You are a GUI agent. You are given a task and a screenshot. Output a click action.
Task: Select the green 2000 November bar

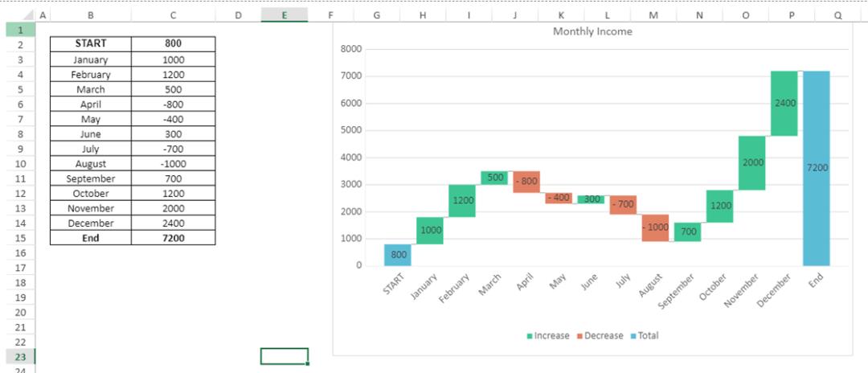(x=751, y=162)
